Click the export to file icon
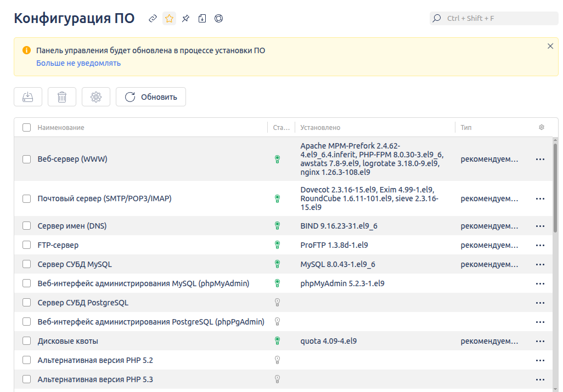 click(202, 19)
